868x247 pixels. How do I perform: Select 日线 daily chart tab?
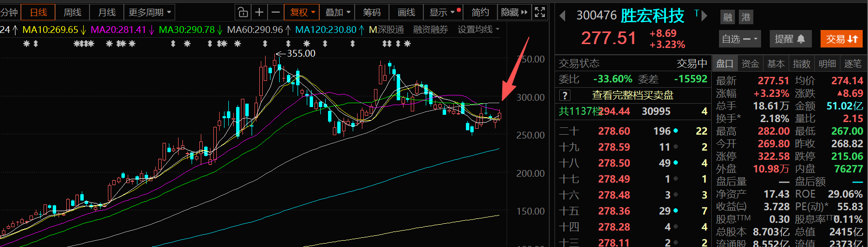click(x=39, y=12)
